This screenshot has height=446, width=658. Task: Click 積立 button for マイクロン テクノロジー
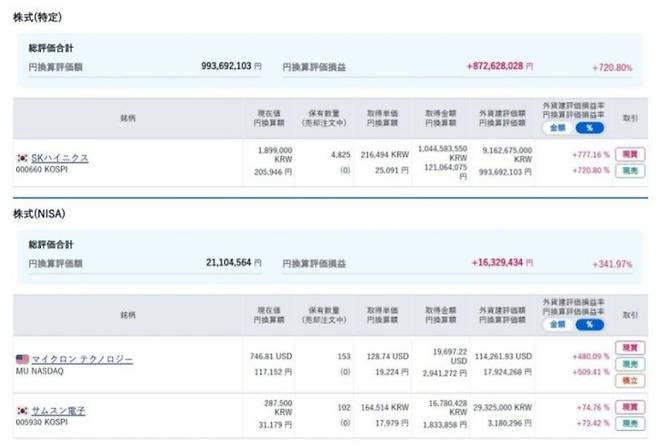[630, 381]
